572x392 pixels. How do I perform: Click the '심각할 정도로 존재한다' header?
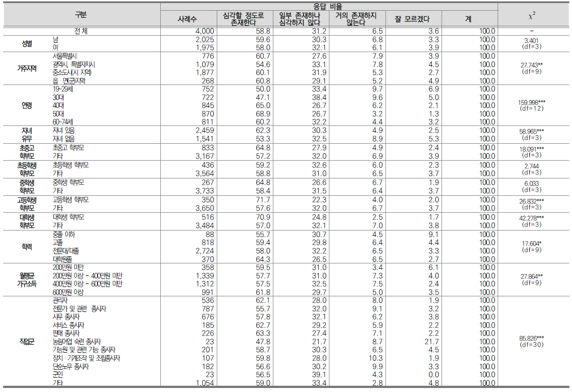tap(243, 19)
